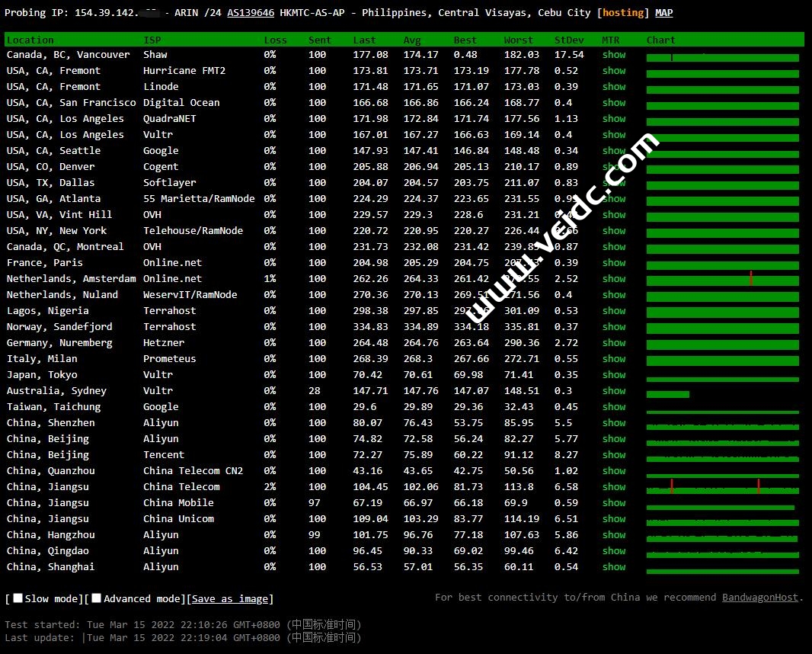Open the MAP link

664,12
